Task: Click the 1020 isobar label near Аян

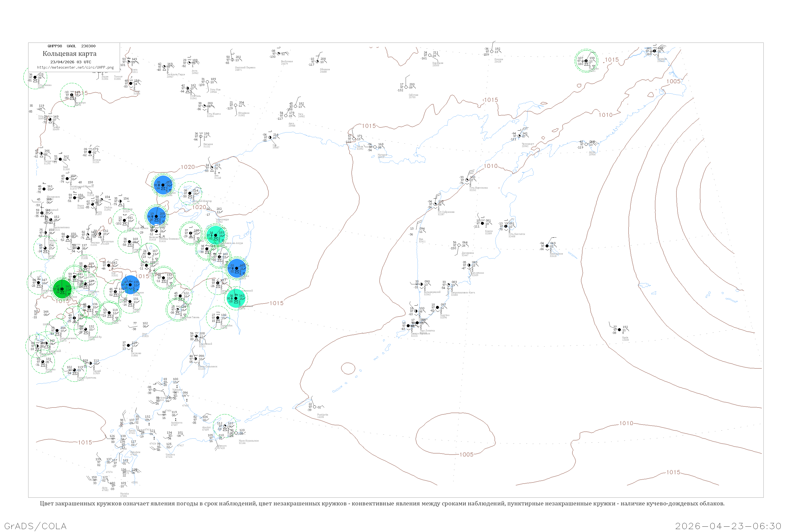Action: [x=188, y=167]
